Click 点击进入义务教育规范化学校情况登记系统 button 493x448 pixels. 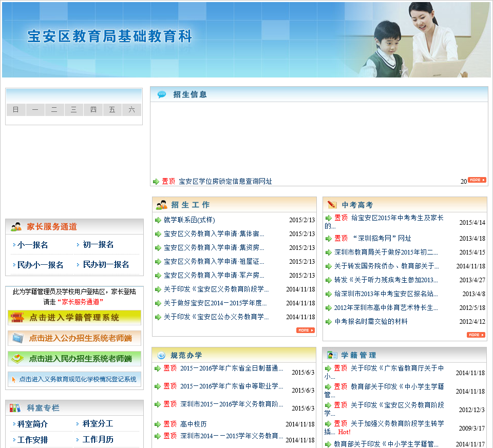(x=74, y=379)
